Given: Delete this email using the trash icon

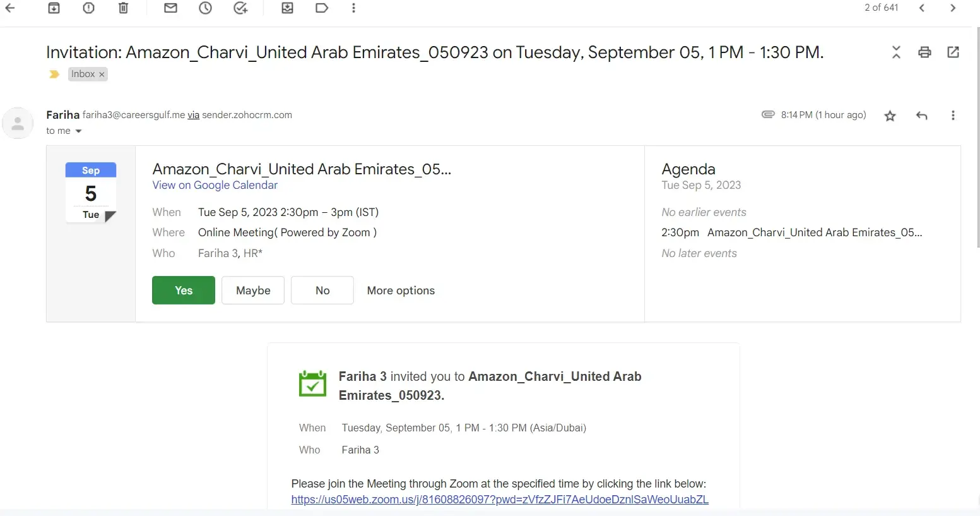Looking at the screenshot, I should 123,8.
